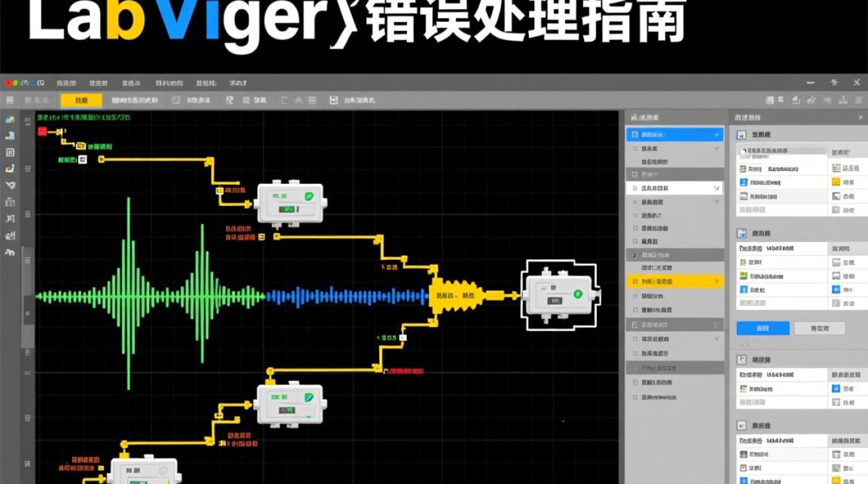Viewport: 868px width, 484px height.
Task: Click the small round icon below the blue button
Action: (745, 343)
